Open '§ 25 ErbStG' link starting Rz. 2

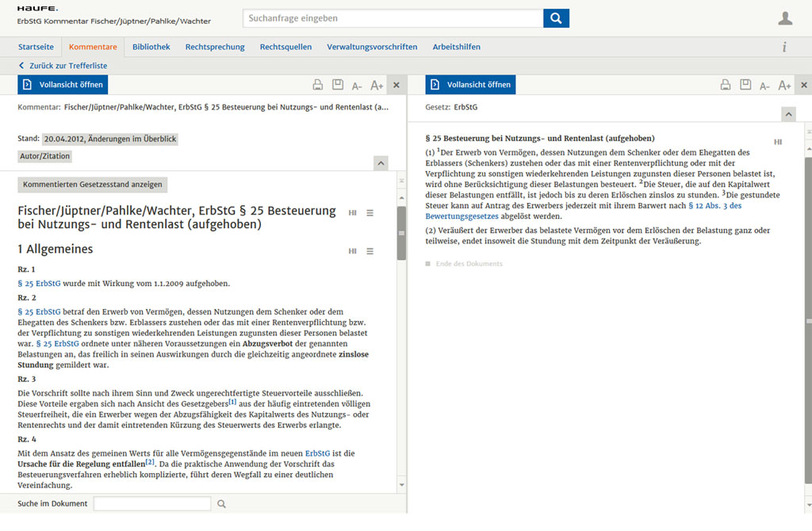tap(40, 312)
